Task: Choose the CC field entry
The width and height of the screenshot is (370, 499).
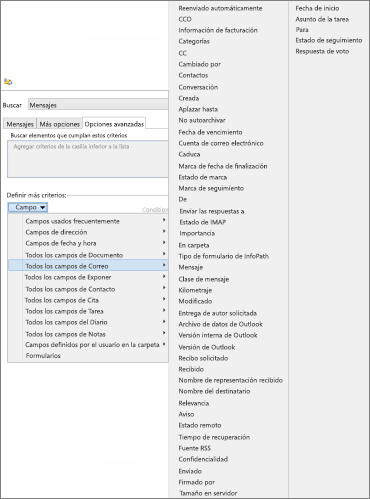Action: point(182,53)
